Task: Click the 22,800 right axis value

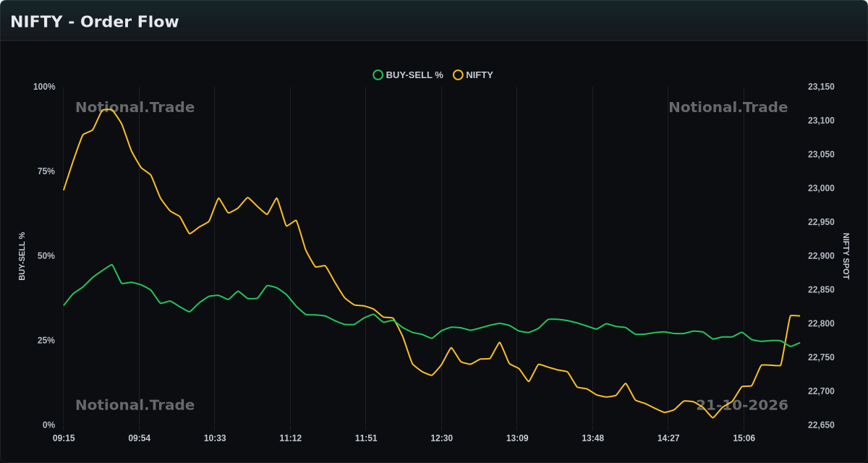Action: click(x=821, y=324)
